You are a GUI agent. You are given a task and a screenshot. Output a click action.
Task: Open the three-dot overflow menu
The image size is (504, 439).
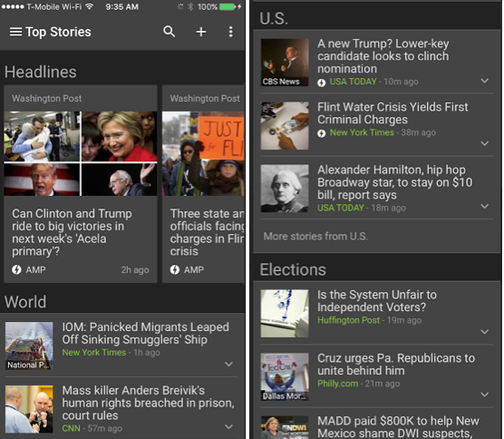[231, 32]
